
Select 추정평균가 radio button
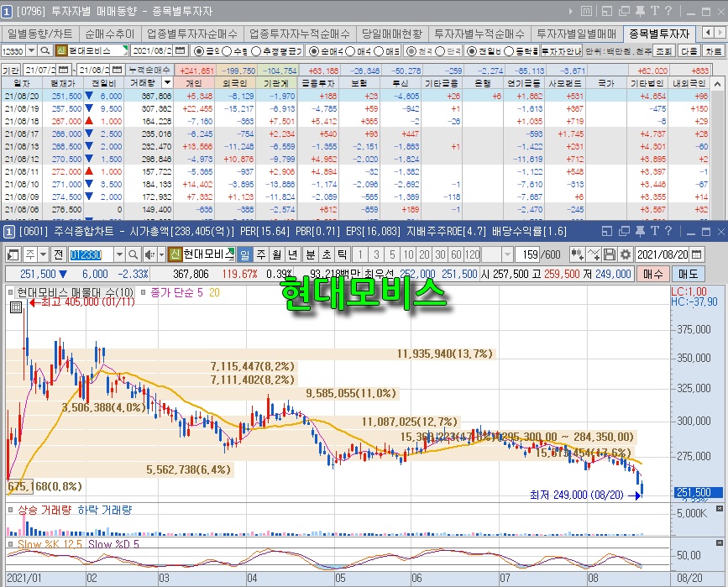pyautogui.click(x=256, y=51)
